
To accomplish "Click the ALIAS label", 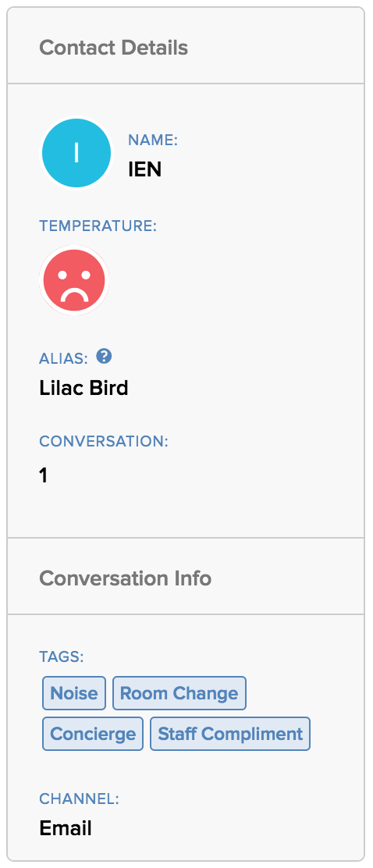I will click(64, 359).
